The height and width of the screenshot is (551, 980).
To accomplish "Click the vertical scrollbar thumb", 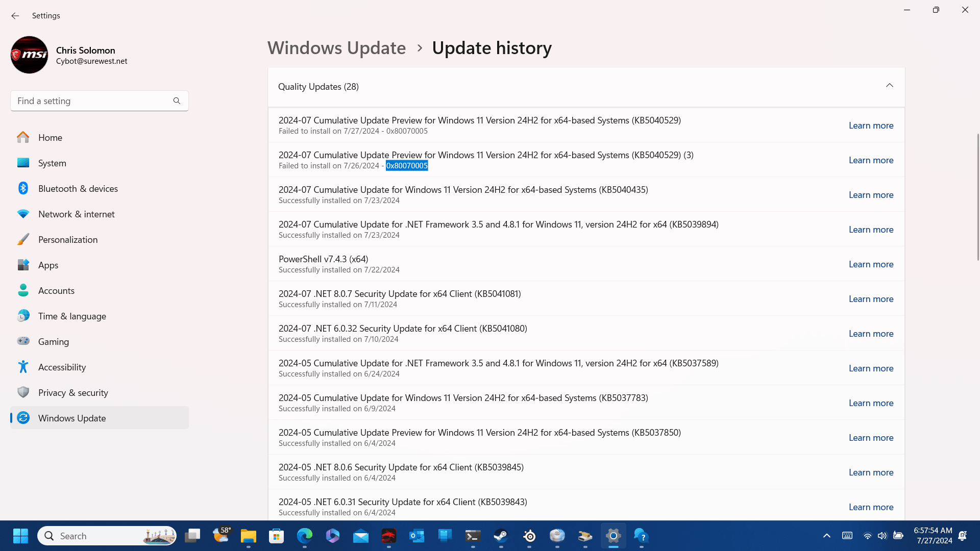I will [977, 196].
